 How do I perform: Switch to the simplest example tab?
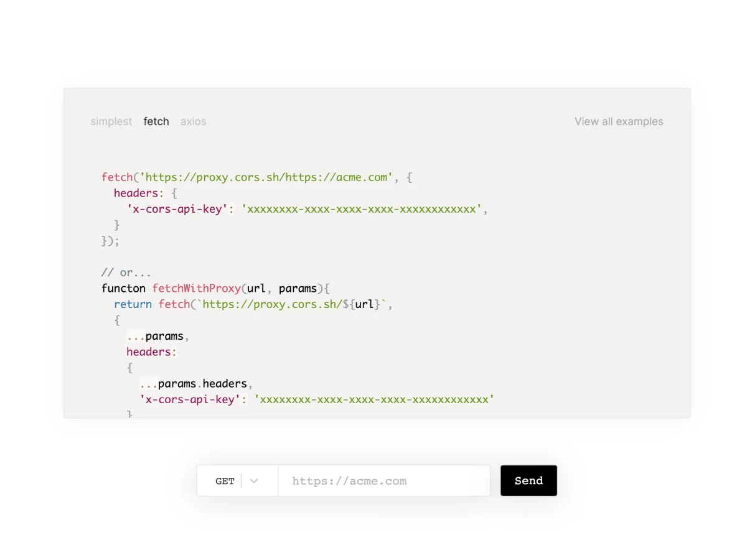(111, 121)
